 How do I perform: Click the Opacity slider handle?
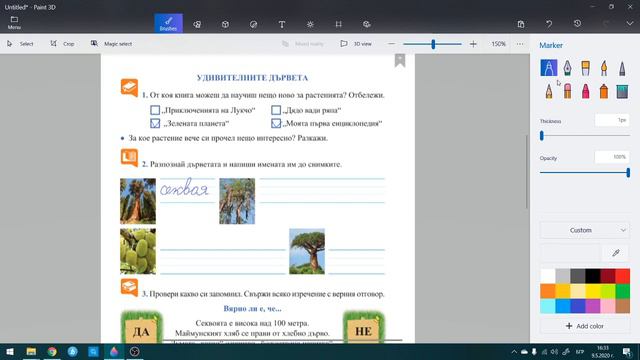[x=628, y=172]
